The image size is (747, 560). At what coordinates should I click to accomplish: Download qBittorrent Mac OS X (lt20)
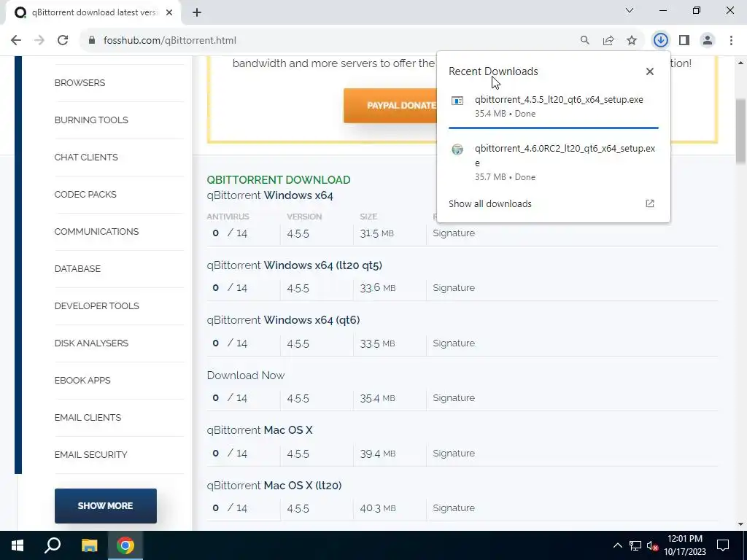pos(274,485)
